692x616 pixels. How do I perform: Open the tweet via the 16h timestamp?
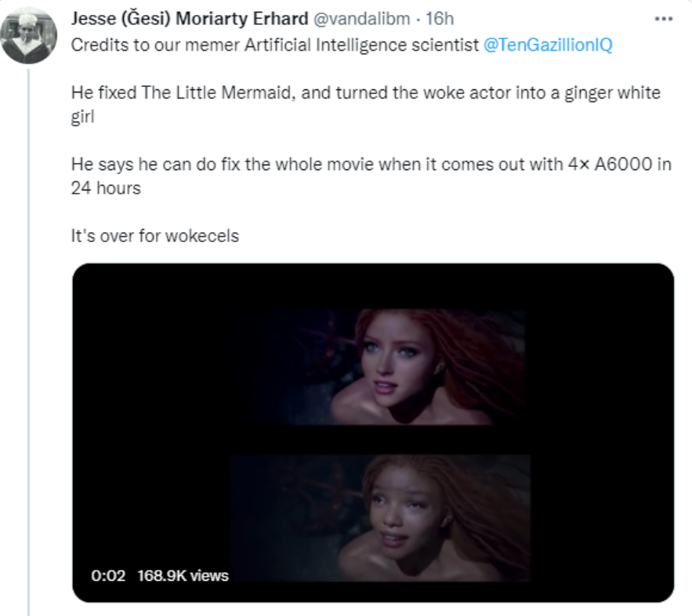click(x=439, y=19)
